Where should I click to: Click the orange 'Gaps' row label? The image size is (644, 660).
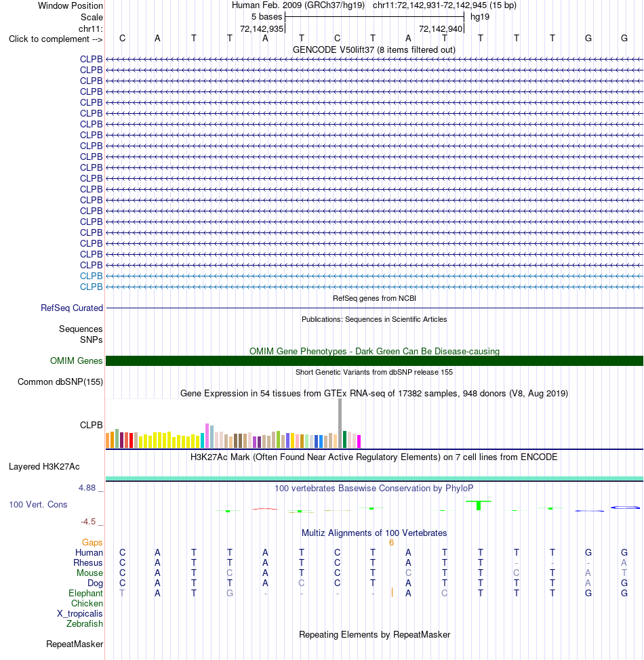tap(92, 543)
